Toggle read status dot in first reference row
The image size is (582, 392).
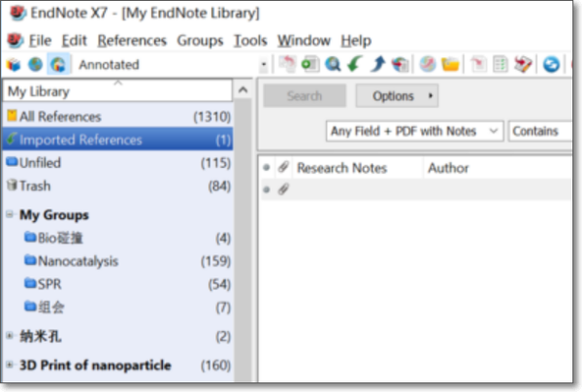coord(266,190)
